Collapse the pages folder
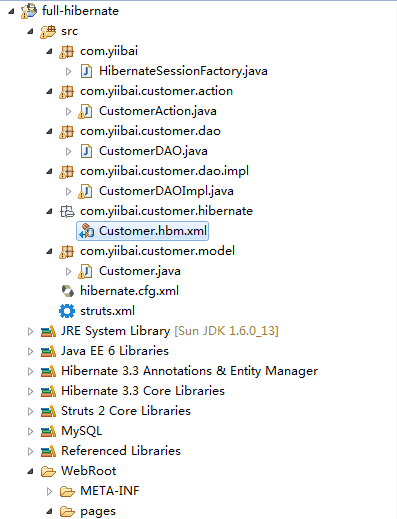The image size is (397, 519). [50, 511]
